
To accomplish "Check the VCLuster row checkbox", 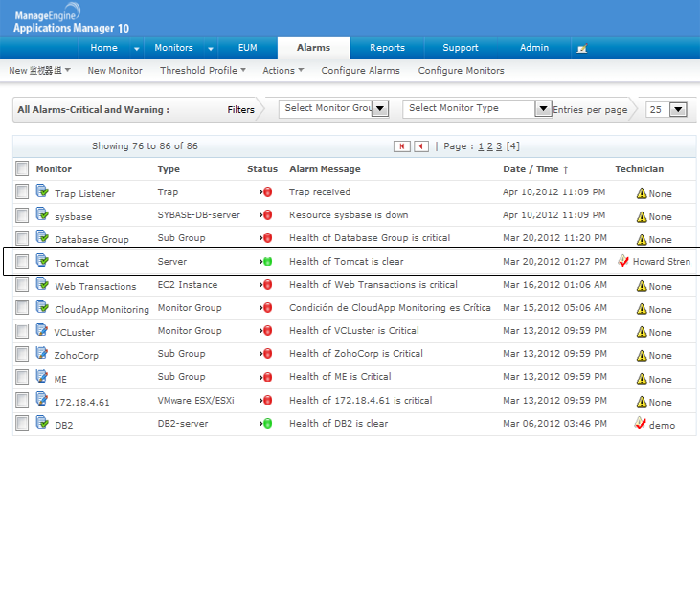I will (x=22, y=331).
